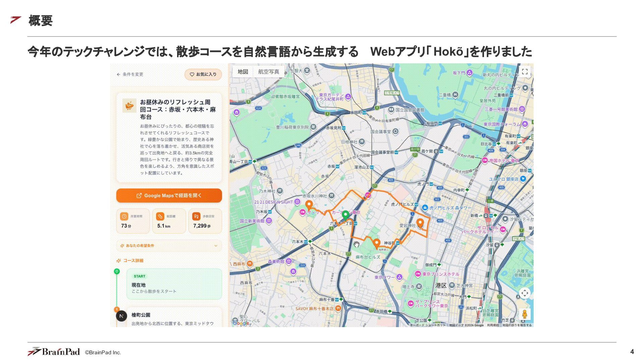
Task: Open the route with Google Mapsで経路を開く
Action: (x=169, y=195)
